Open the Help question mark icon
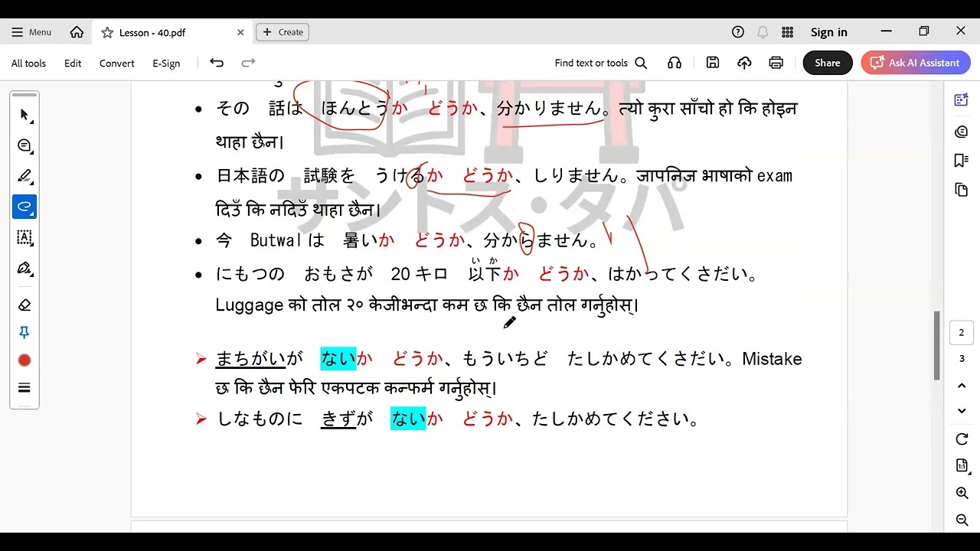Screen dimensions: 980x551 [x=738, y=32]
